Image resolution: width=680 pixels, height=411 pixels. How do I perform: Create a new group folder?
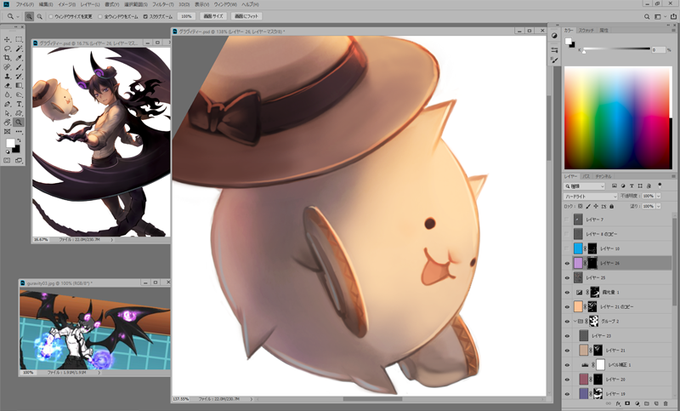tap(647, 404)
